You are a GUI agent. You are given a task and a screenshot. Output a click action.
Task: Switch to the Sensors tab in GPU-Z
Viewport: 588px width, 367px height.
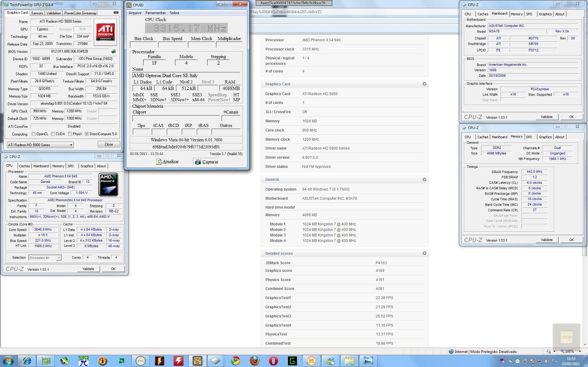tap(37, 13)
